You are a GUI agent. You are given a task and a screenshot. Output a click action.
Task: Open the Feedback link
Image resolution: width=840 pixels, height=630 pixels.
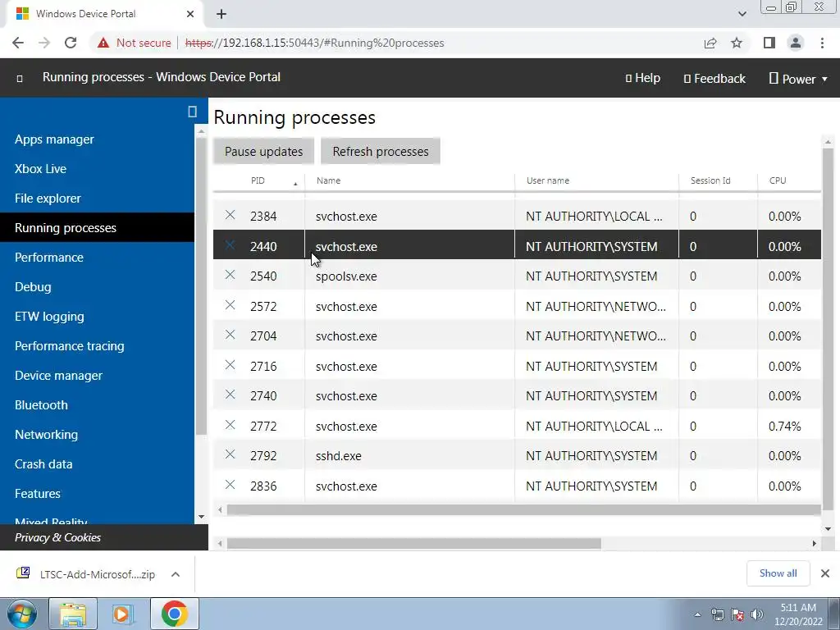click(714, 79)
